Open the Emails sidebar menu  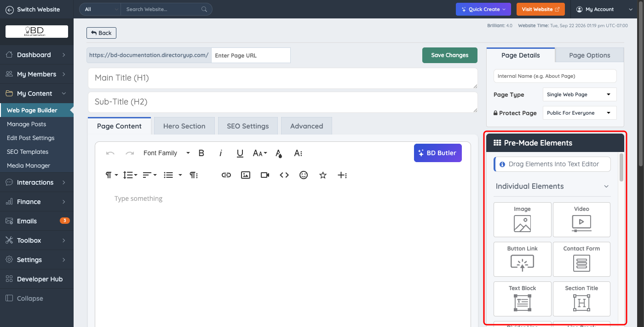tap(37, 221)
